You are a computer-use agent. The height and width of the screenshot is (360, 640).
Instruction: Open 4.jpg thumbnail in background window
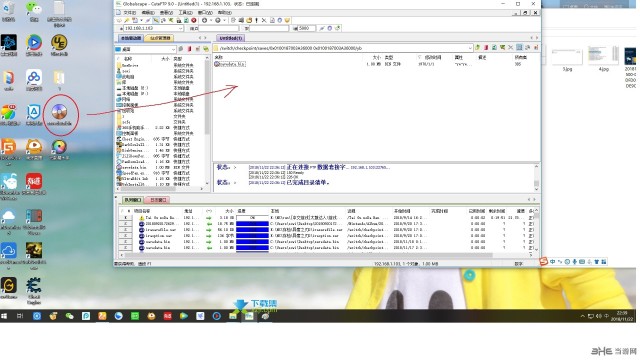click(603, 59)
